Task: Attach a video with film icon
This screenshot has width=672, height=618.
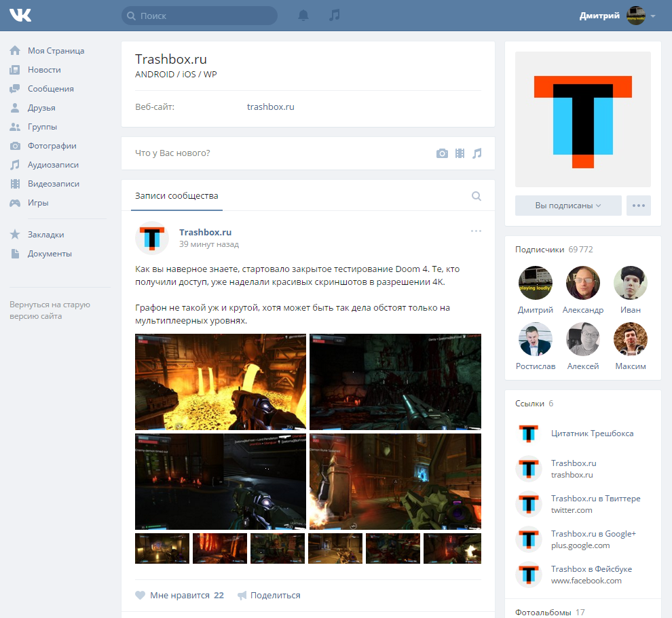Action: [x=460, y=153]
